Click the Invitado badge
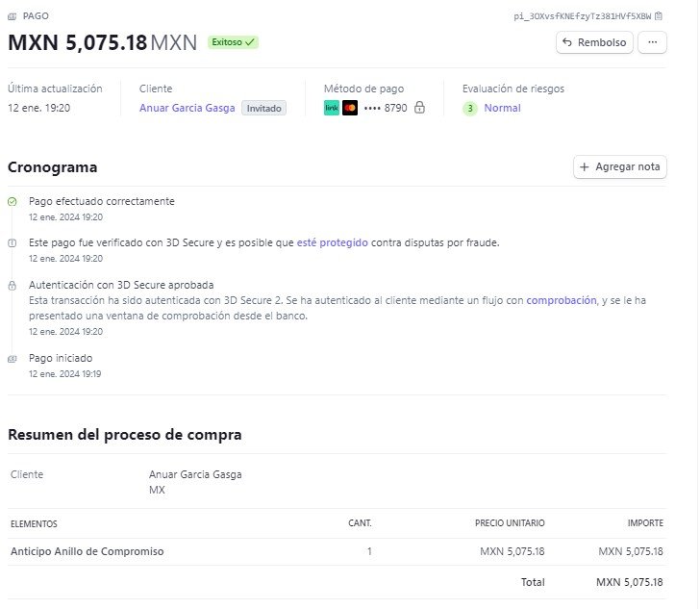Viewport: 700px width, 609px height. tap(263, 108)
